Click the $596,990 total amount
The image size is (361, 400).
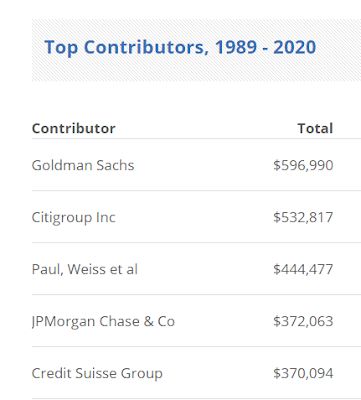tap(303, 165)
